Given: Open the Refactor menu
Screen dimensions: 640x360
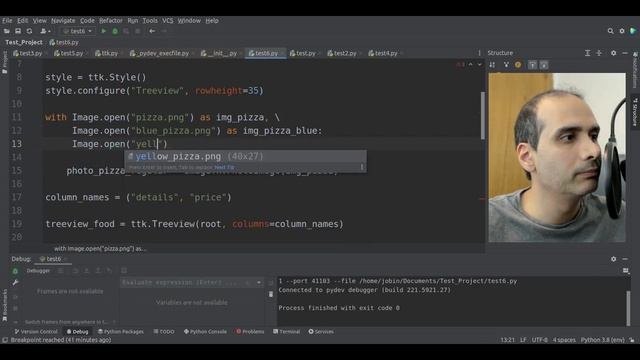Looking at the screenshot, I should (111, 20).
